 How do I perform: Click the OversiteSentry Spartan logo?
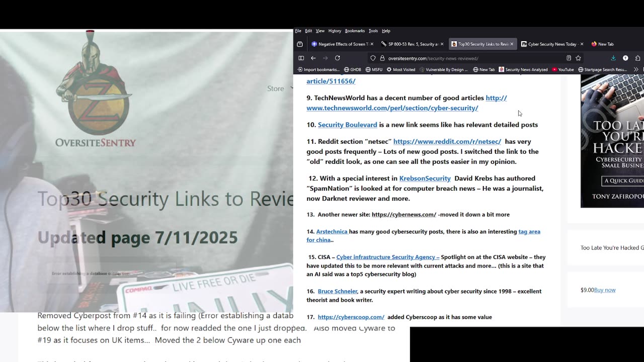[96, 89]
